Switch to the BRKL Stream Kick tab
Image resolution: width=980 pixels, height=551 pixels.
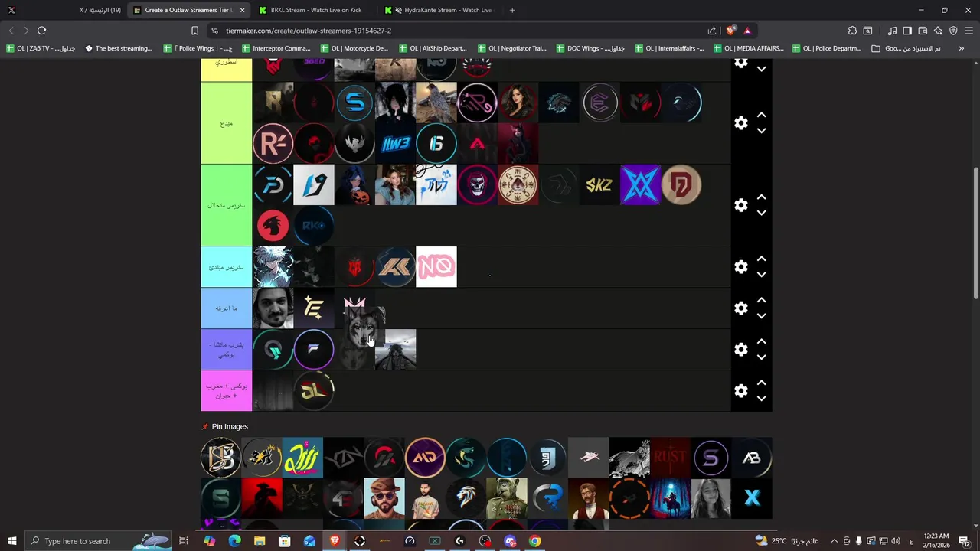pos(315,10)
